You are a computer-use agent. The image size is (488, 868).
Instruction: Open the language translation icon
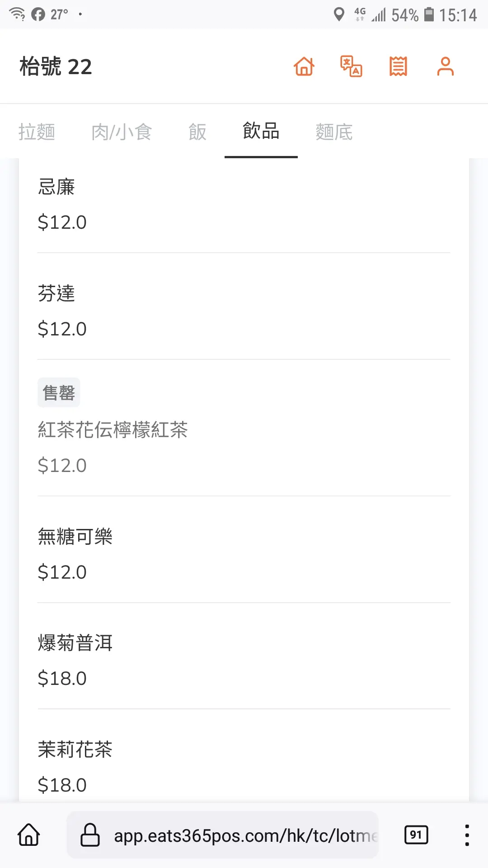tap(351, 66)
